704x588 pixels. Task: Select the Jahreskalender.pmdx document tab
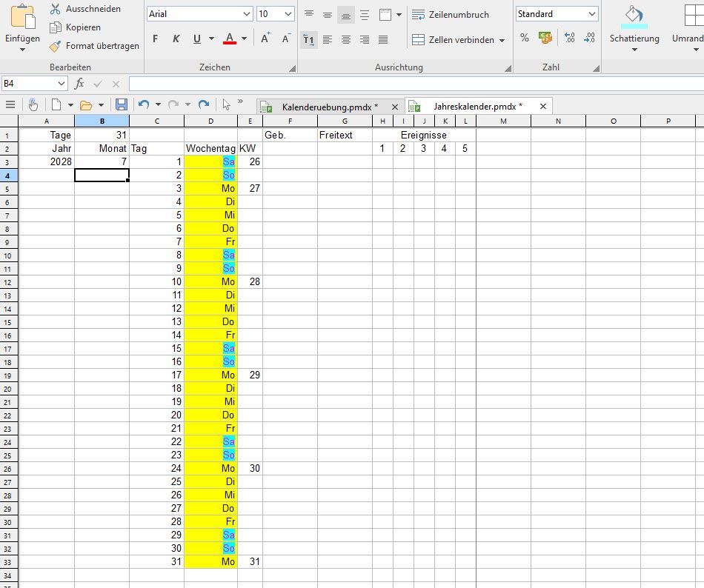click(477, 107)
